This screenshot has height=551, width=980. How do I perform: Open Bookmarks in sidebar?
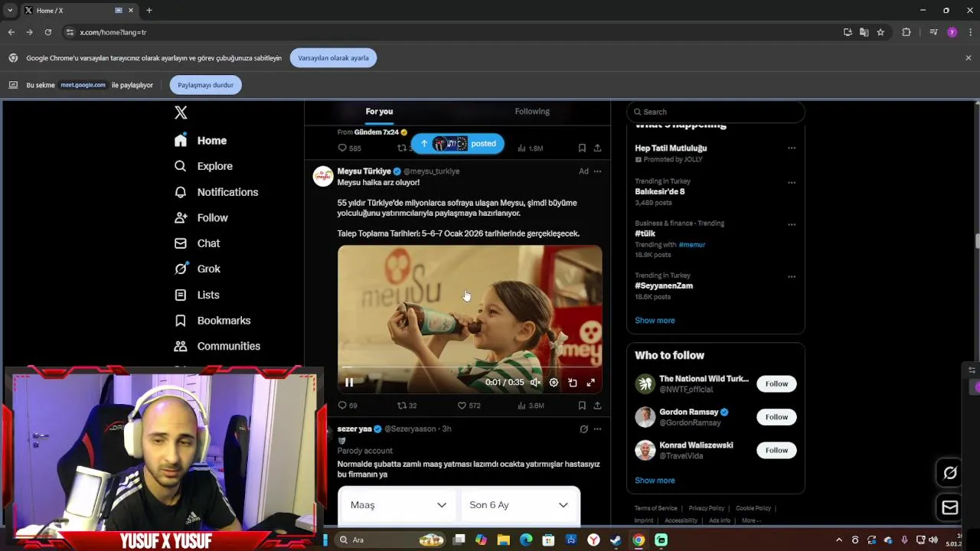click(x=212, y=321)
